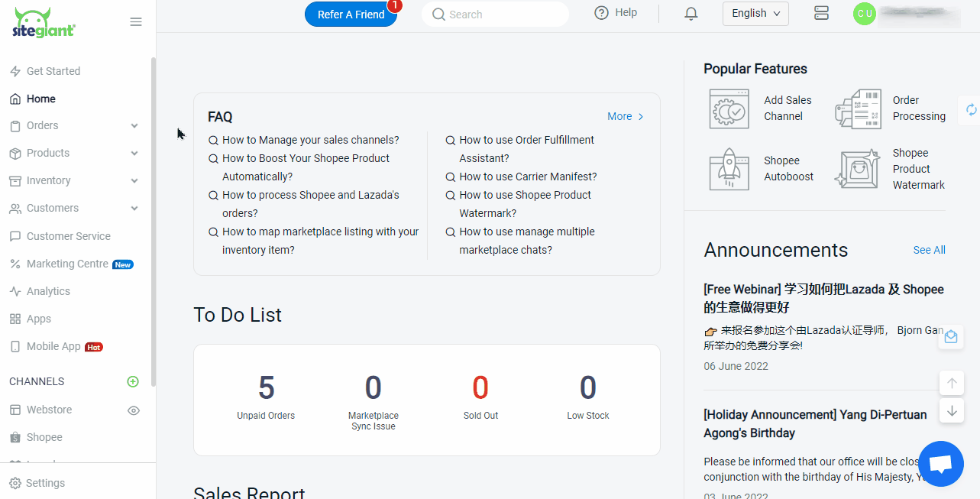Open FAQ: How to Manage your sales channels
980x499 pixels.
pos(310,140)
